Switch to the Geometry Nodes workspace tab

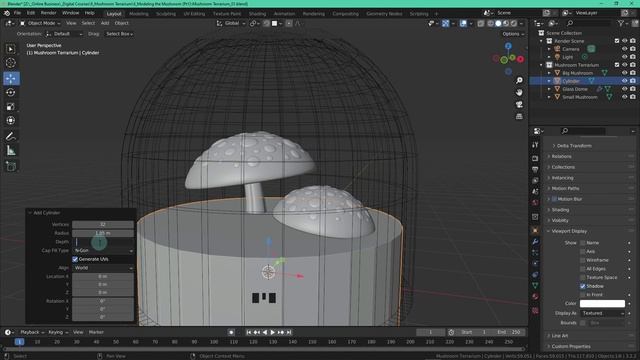[x=384, y=13]
